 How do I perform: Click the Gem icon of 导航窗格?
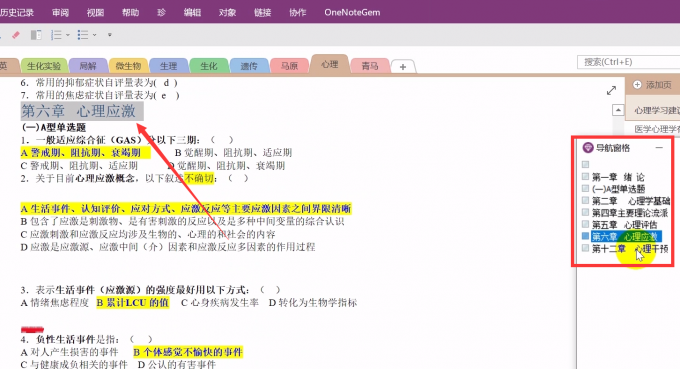[588, 148]
